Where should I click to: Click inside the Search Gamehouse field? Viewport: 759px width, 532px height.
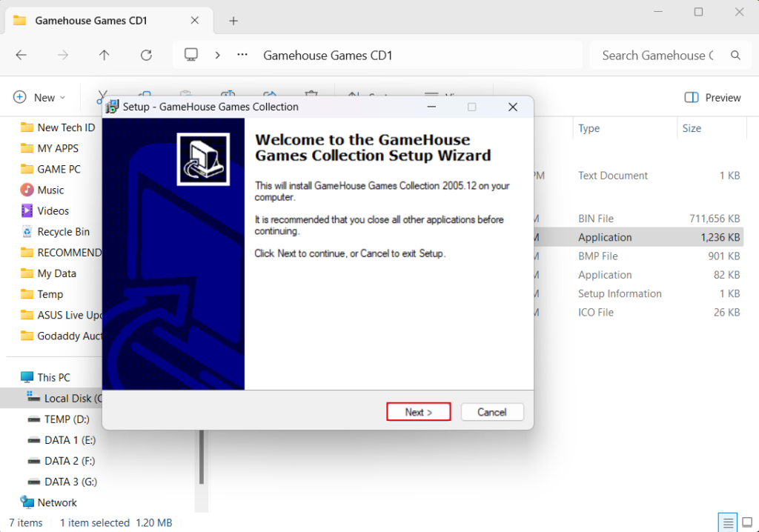coord(652,55)
